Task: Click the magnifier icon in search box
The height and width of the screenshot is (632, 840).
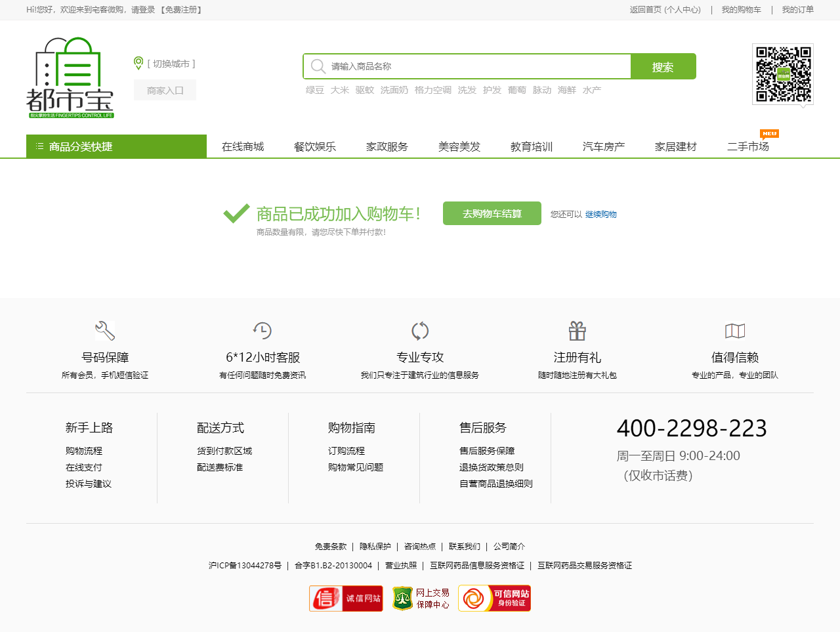Action: (318, 66)
